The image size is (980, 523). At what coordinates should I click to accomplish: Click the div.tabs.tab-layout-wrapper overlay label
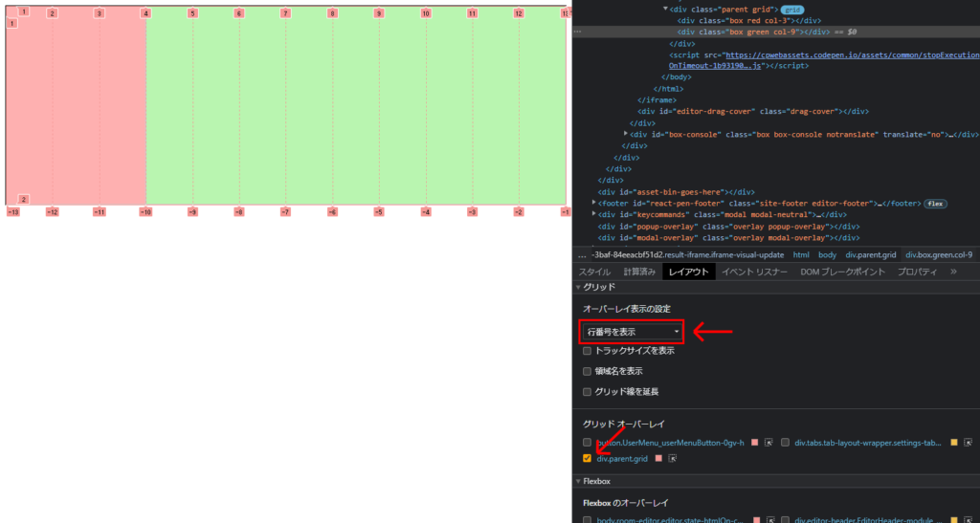click(867, 443)
